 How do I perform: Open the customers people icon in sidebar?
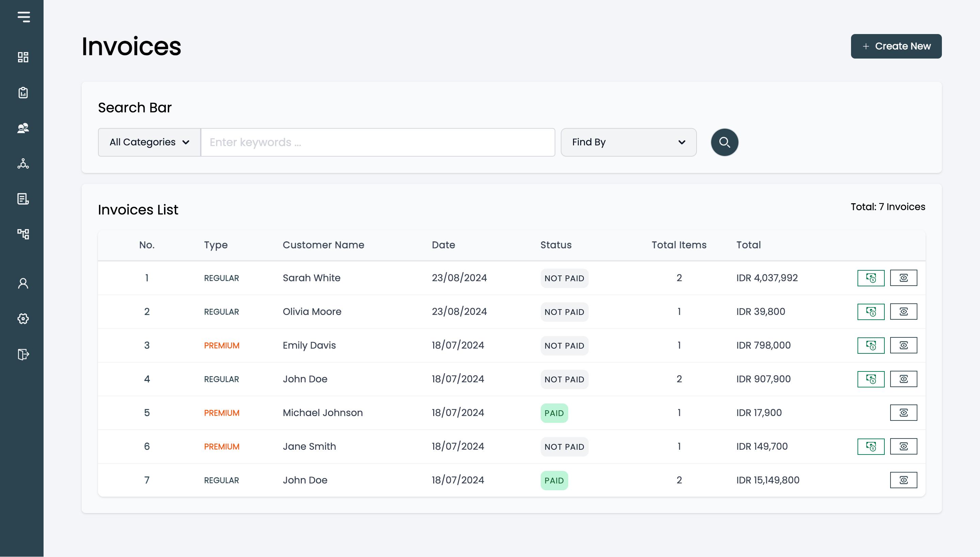[23, 128]
